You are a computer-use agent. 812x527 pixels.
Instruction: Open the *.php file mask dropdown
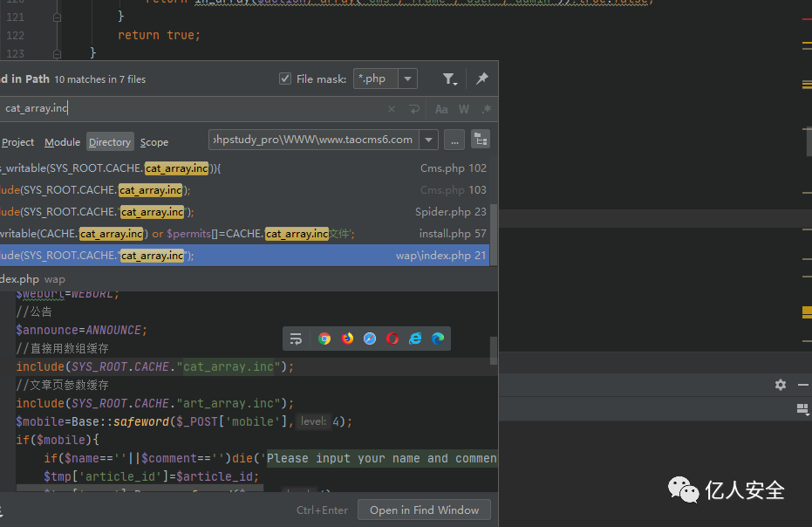click(407, 79)
